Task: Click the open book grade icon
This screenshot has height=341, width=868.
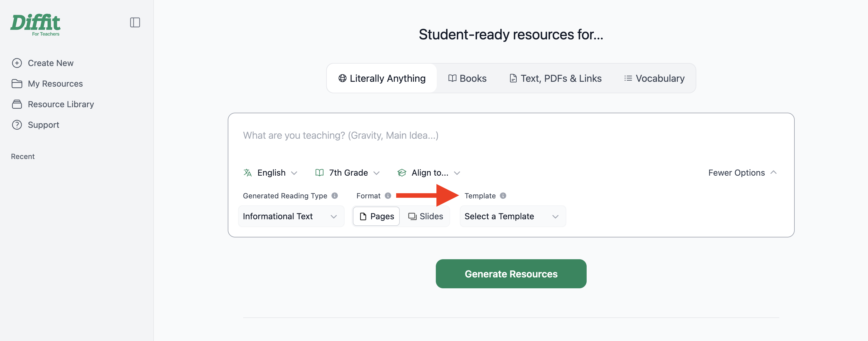Action: pos(319,173)
